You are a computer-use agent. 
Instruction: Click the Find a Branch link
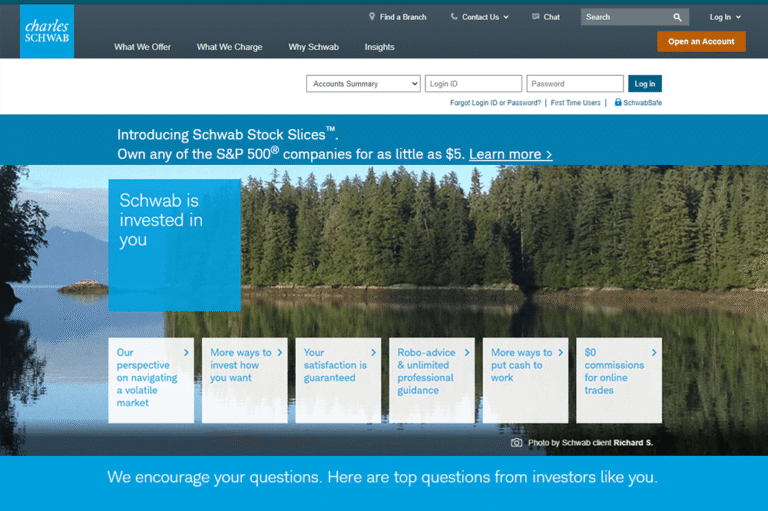[403, 17]
